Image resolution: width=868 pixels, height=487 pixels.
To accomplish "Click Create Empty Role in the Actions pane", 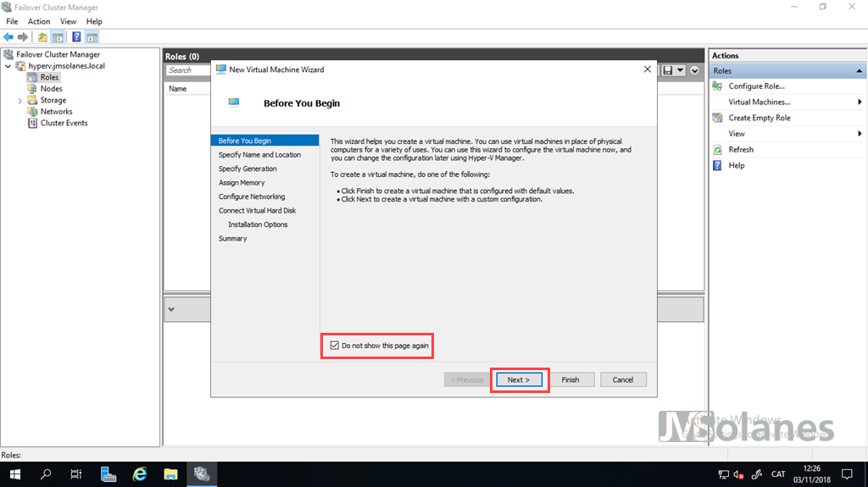I will click(x=759, y=118).
